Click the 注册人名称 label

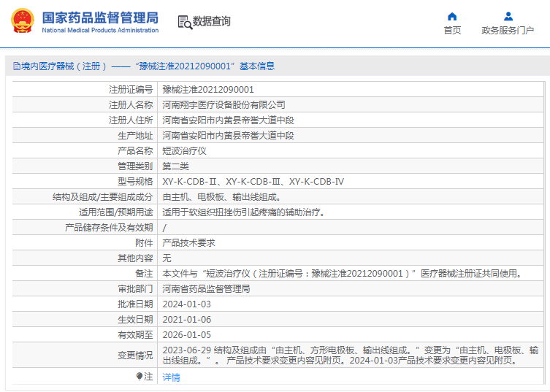tap(131, 105)
